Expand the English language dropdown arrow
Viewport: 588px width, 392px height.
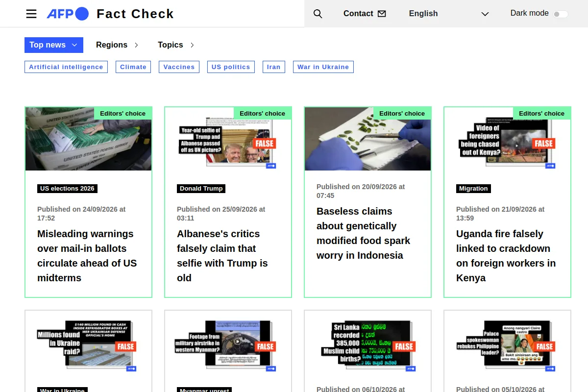point(485,14)
